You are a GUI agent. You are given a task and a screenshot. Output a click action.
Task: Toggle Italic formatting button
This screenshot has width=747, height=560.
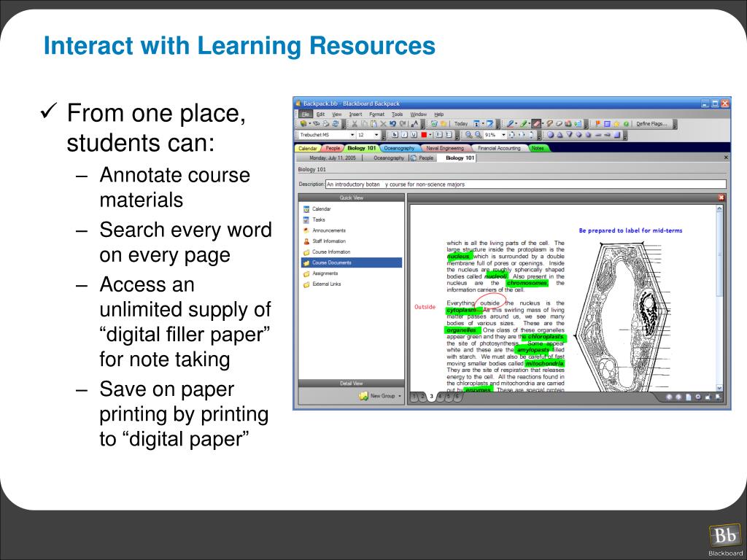[x=404, y=135]
